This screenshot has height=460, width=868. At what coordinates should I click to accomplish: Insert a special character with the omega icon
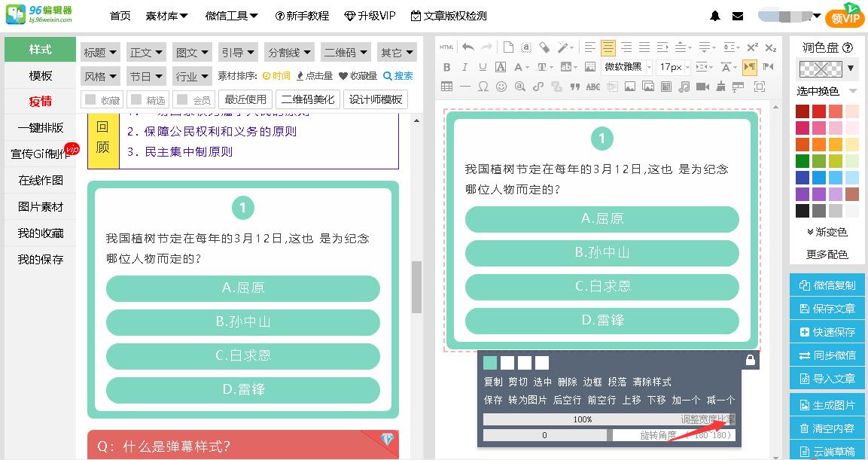point(483,86)
